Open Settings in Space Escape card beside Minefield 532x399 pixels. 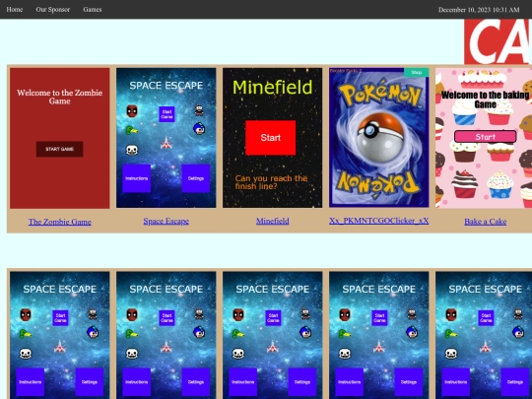(x=196, y=178)
